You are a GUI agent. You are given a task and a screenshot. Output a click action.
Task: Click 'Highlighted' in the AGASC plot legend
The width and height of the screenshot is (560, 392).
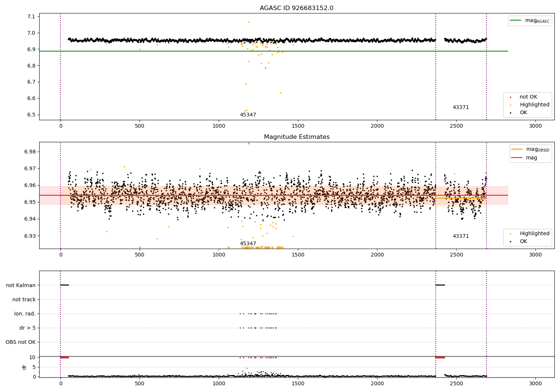coord(529,105)
